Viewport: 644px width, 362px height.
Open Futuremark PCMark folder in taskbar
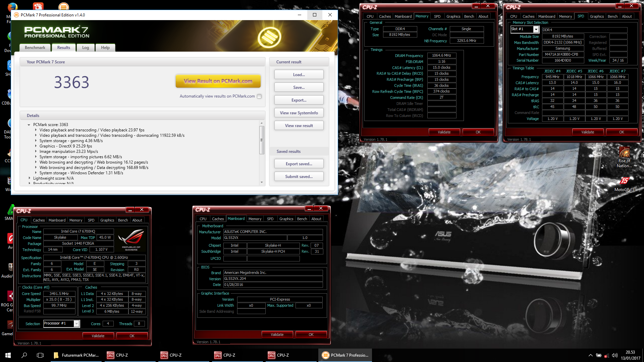[x=76, y=355]
